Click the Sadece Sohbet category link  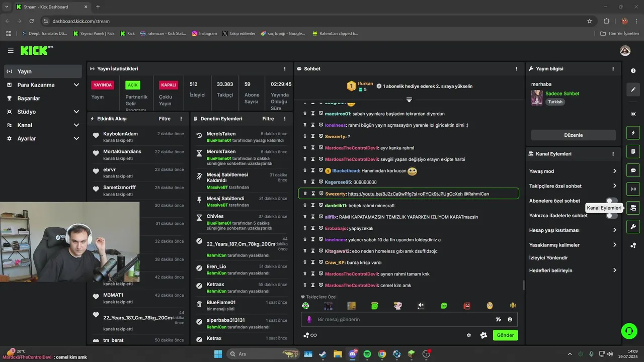click(x=562, y=94)
